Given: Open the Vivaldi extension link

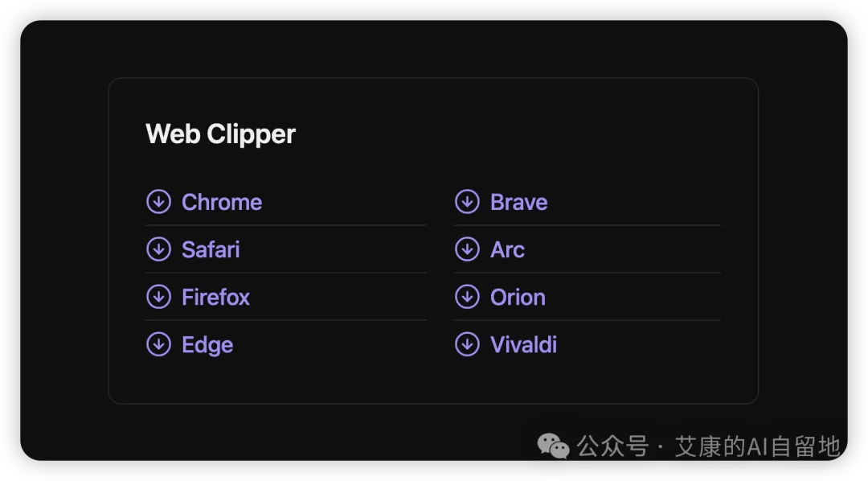Looking at the screenshot, I should (x=523, y=344).
